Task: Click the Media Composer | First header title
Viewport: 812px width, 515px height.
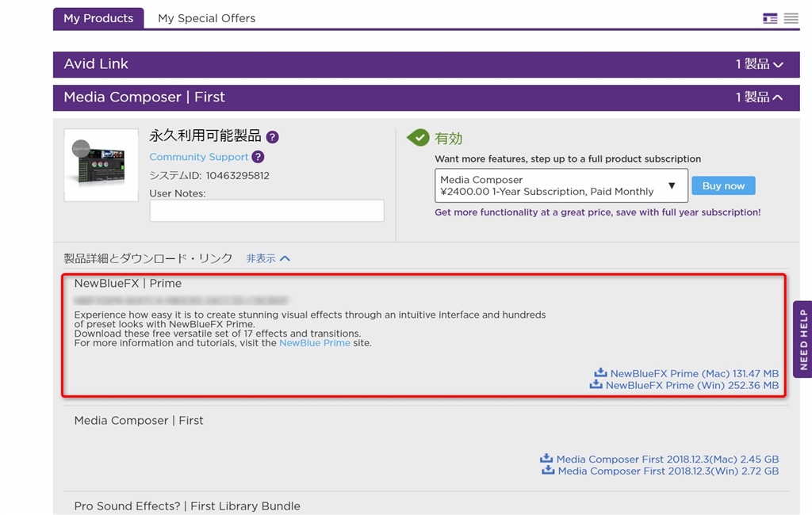Action: tap(144, 97)
